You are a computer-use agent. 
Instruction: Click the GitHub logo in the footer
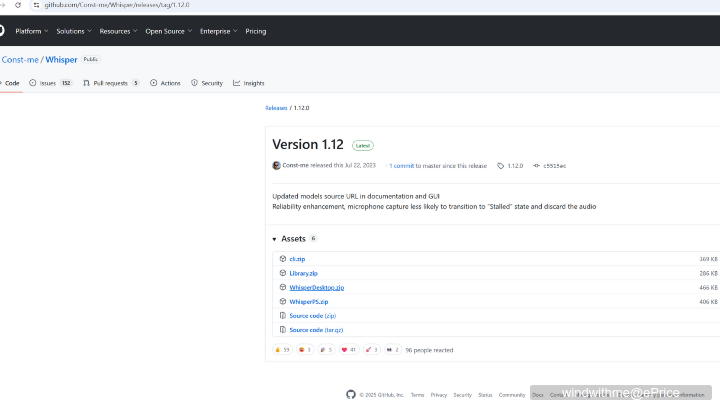click(350, 395)
